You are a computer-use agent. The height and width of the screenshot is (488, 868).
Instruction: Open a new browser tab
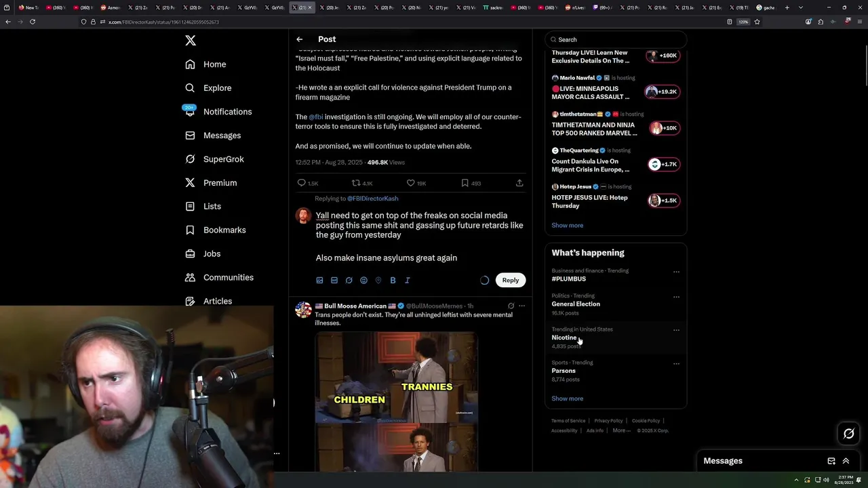[787, 7]
